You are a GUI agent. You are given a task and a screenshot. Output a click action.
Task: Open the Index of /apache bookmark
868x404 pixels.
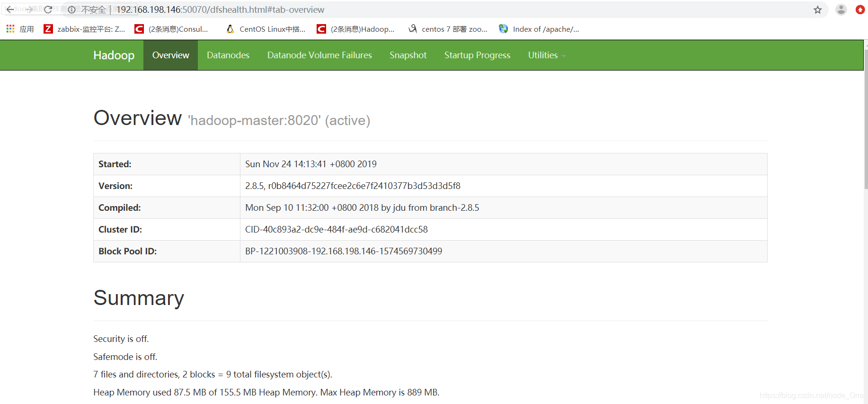tap(539, 29)
